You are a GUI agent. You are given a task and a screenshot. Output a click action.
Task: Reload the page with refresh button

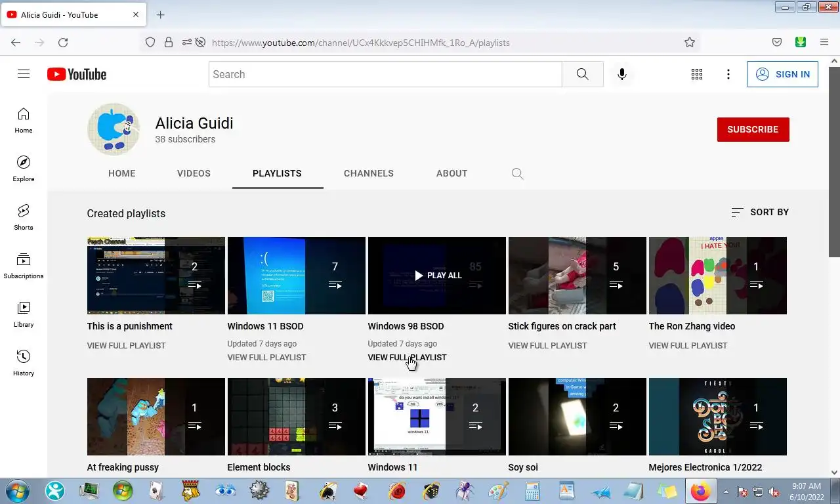[x=63, y=42]
